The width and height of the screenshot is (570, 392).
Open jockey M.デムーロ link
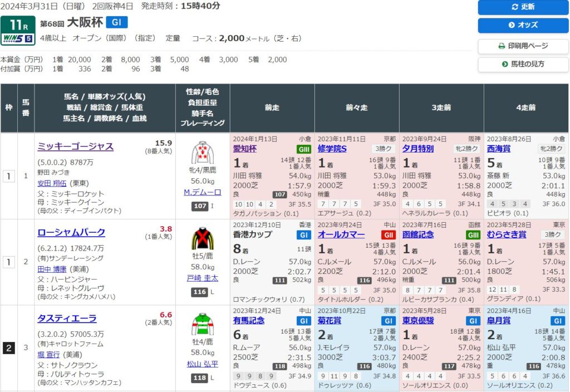(x=203, y=192)
